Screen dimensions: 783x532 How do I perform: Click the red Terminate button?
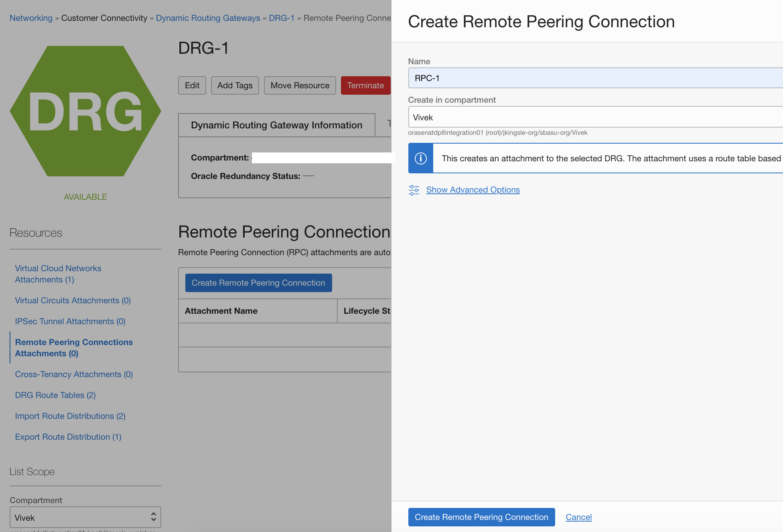[365, 85]
